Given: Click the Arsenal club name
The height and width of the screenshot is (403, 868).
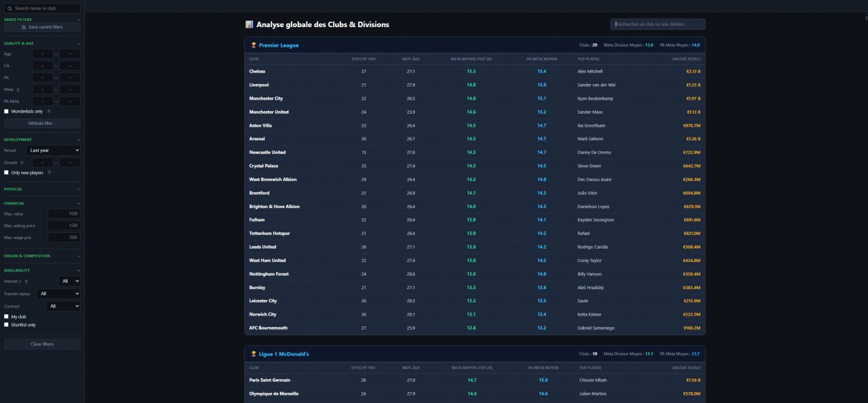Looking at the screenshot, I should coord(257,139).
